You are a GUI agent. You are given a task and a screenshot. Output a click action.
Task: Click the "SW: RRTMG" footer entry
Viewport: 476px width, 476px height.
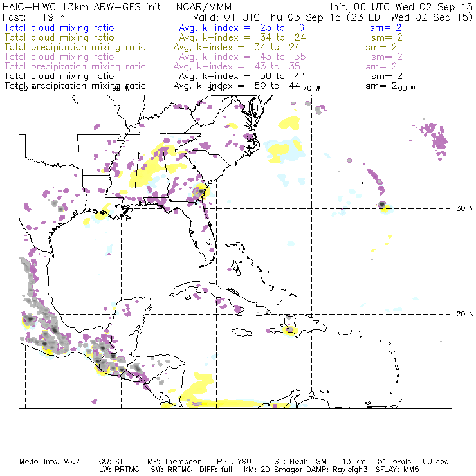coord(171,470)
